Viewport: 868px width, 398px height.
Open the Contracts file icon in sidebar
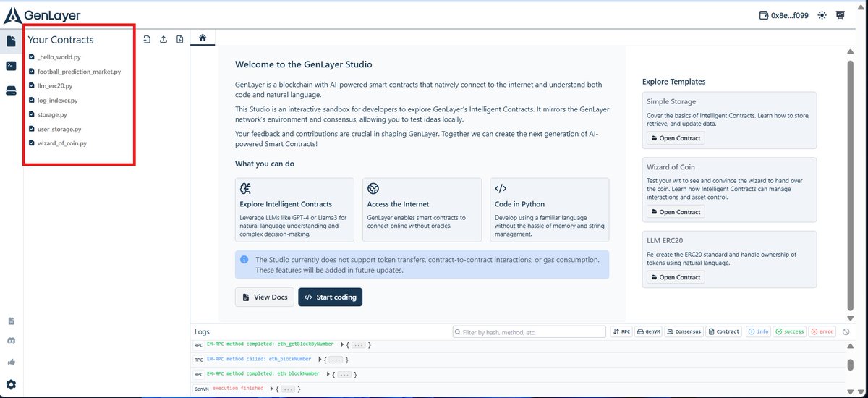pos(11,42)
